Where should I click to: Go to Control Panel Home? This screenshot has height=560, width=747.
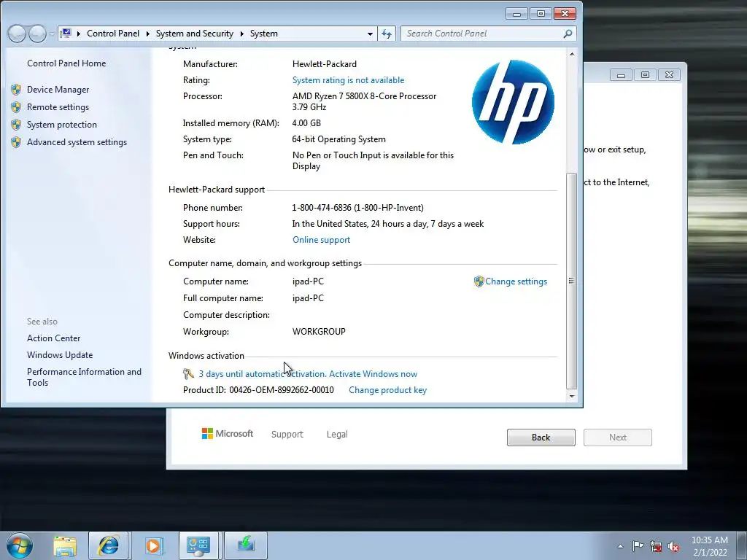click(66, 63)
